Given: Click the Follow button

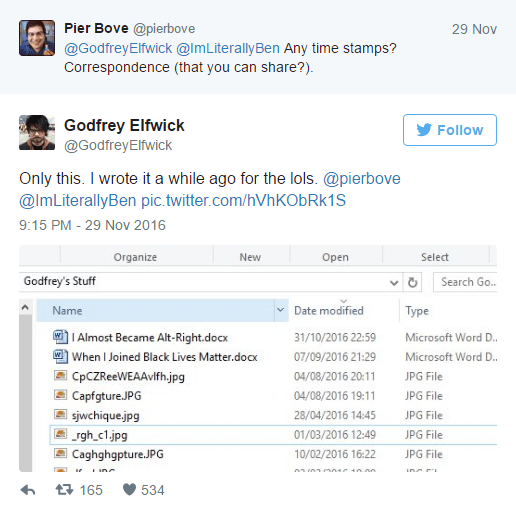Looking at the screenshot, I should 450,130.
